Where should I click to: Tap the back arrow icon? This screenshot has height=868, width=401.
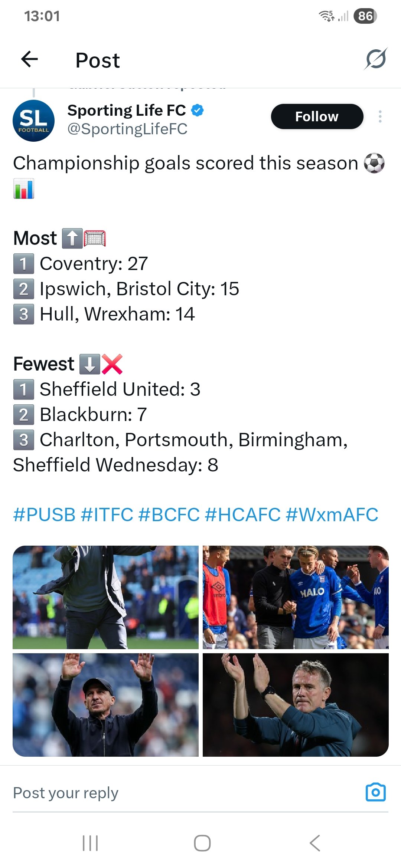pyautogui.click(x=30, y=59)
